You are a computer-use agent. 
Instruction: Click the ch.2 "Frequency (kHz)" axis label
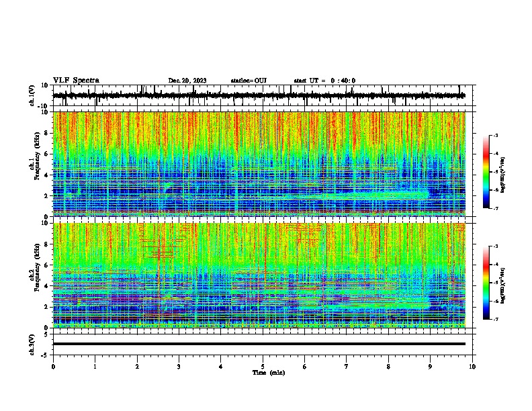37,267
